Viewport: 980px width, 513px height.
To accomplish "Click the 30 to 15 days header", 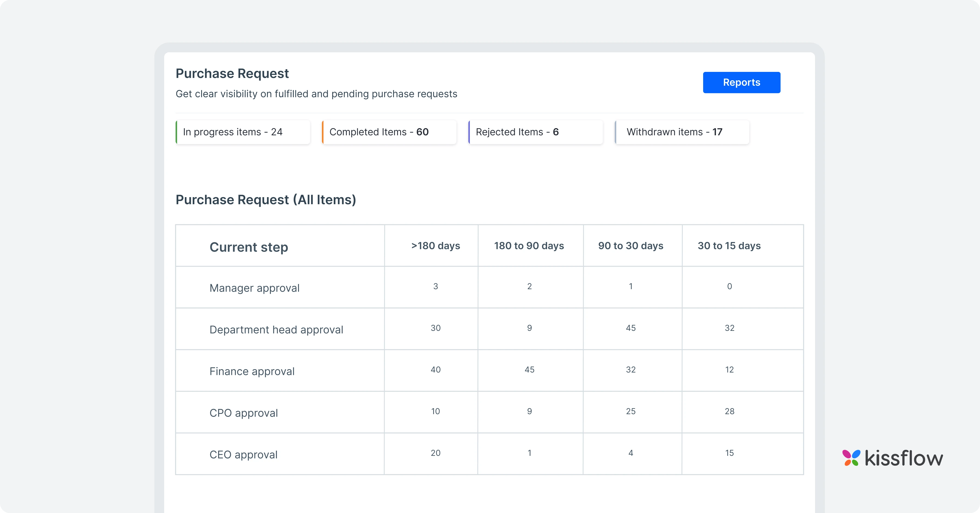I will (x=729, y=246).
